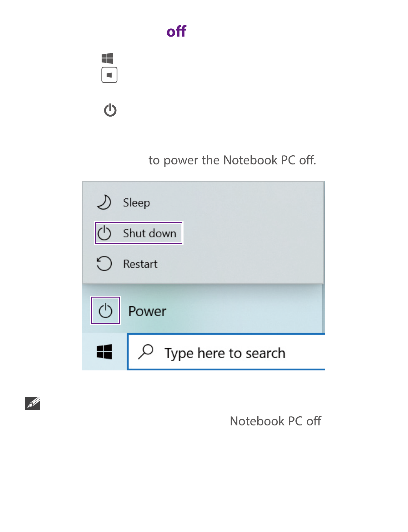Image resolution: width=408 pixels, height=532 pixels.
Task: Click the "Notebook PC off" note text
Action: (275, 421)
